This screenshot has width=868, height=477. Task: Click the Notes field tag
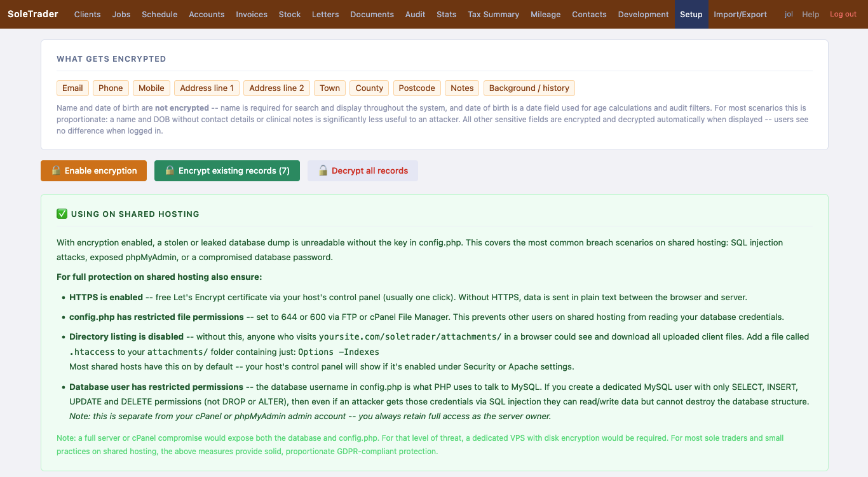pos(462,88)
